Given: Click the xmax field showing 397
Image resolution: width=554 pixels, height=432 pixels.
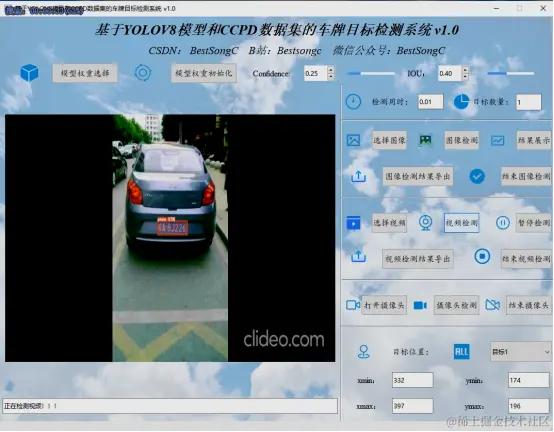Looking at the screenshot, I should 412,406.
